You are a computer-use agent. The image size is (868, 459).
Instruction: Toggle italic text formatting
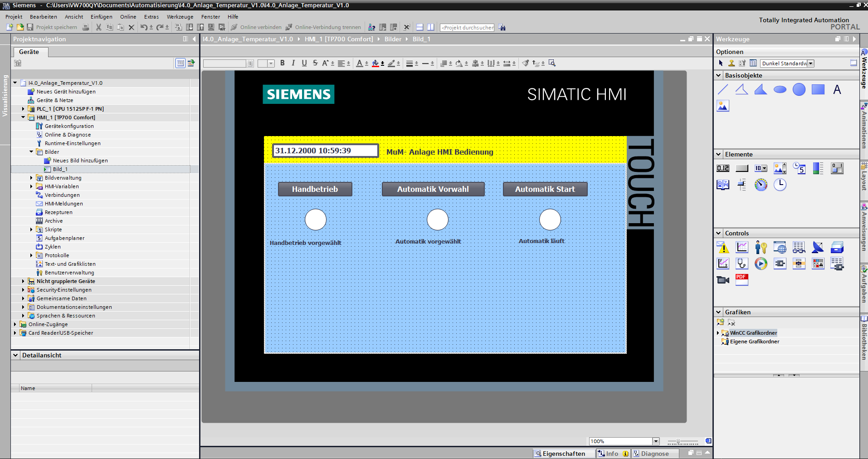(x=293, y=63)
